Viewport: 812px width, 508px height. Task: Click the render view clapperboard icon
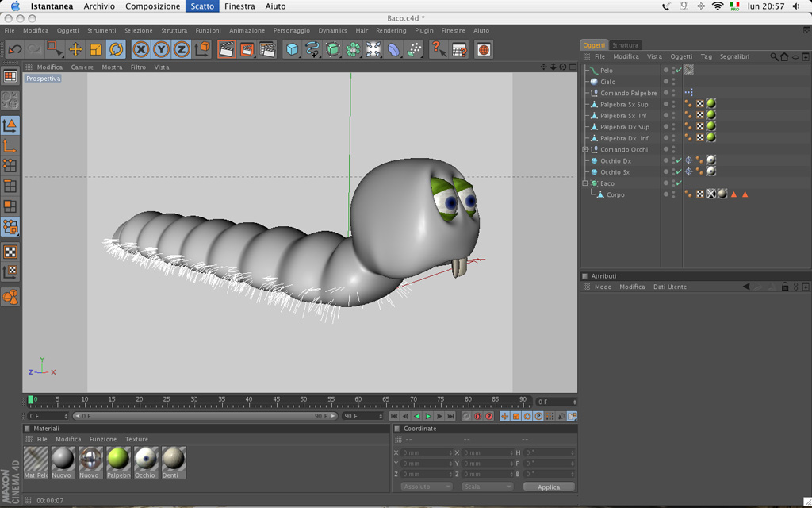point(227,49)
